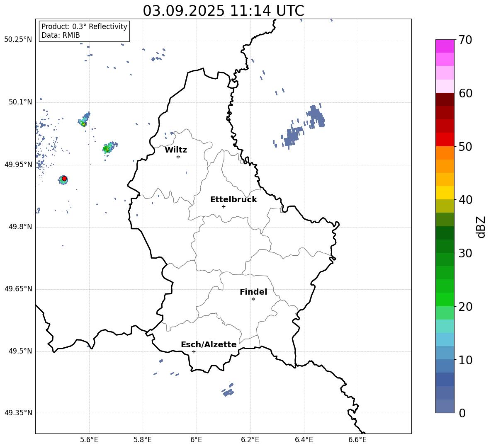The width and height of the screenshot is (491, 448).
Task: Click the colorbar value 70
Action: click(465, 40)
